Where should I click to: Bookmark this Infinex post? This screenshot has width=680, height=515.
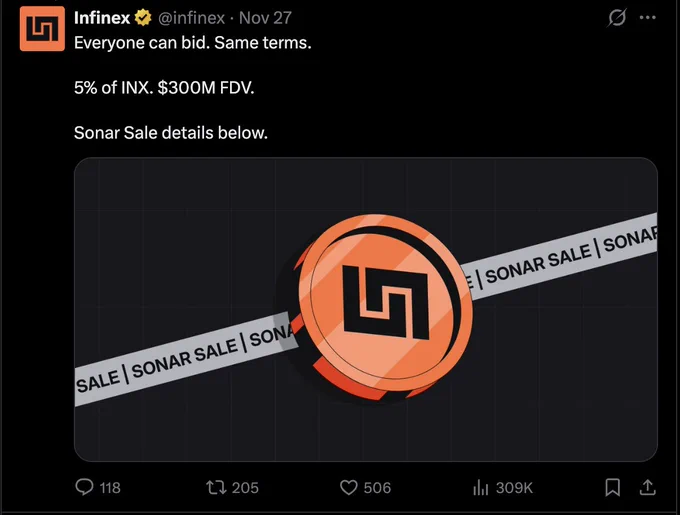(612, 487)
